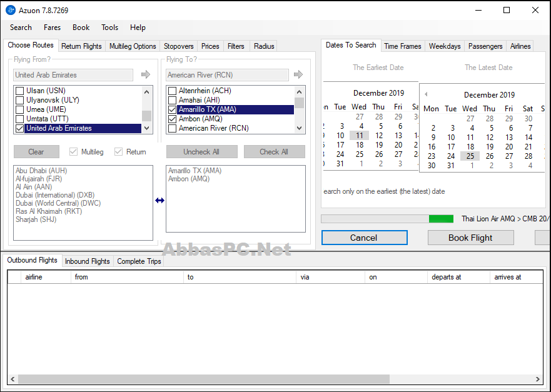Check the American River (RCN) checkbox

[172, 129]
